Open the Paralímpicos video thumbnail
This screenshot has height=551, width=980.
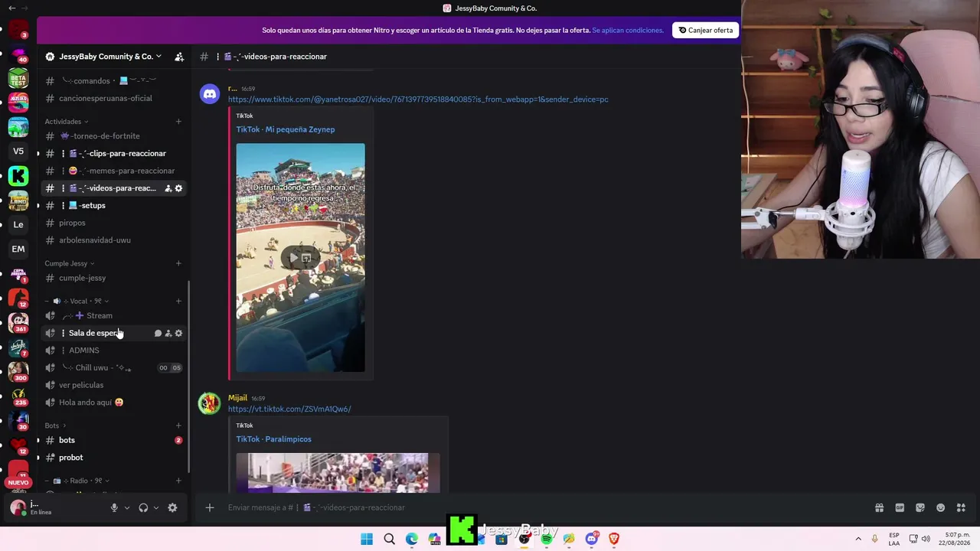coord(338,472)
